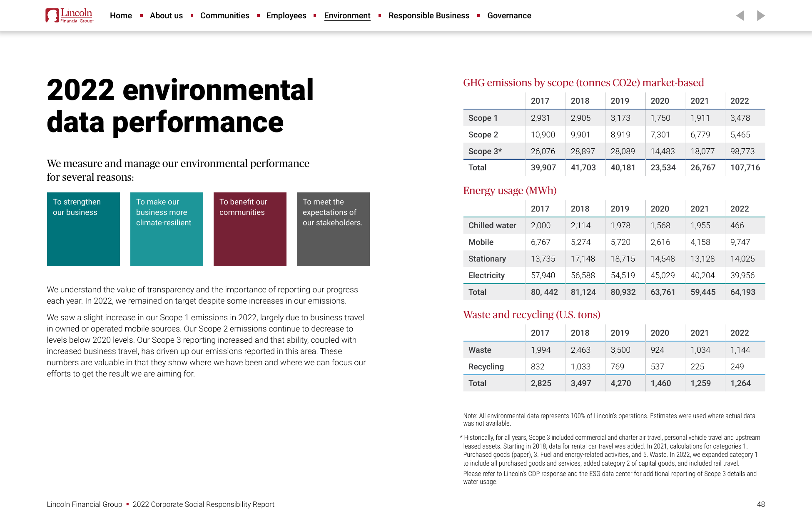Select the Scope 2 row label

tap(483, 135)
